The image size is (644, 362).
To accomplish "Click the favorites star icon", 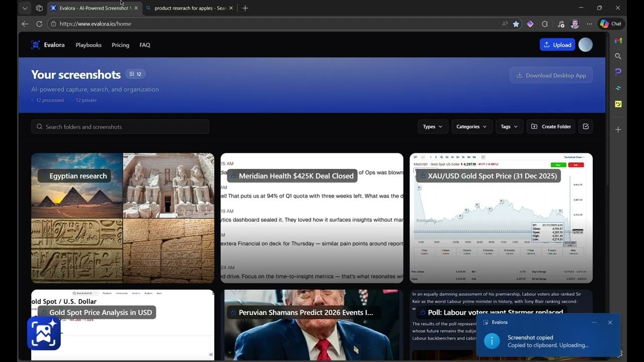I will tap(516, 24).
